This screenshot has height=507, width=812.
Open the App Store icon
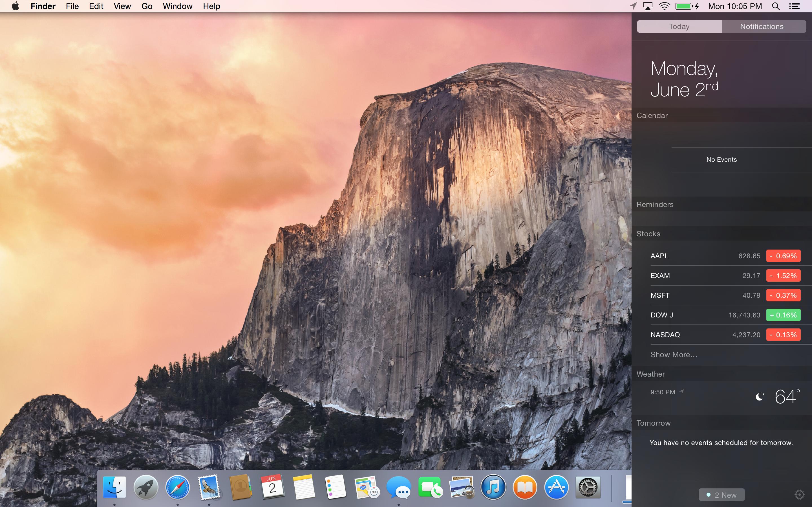click(556, 488)
